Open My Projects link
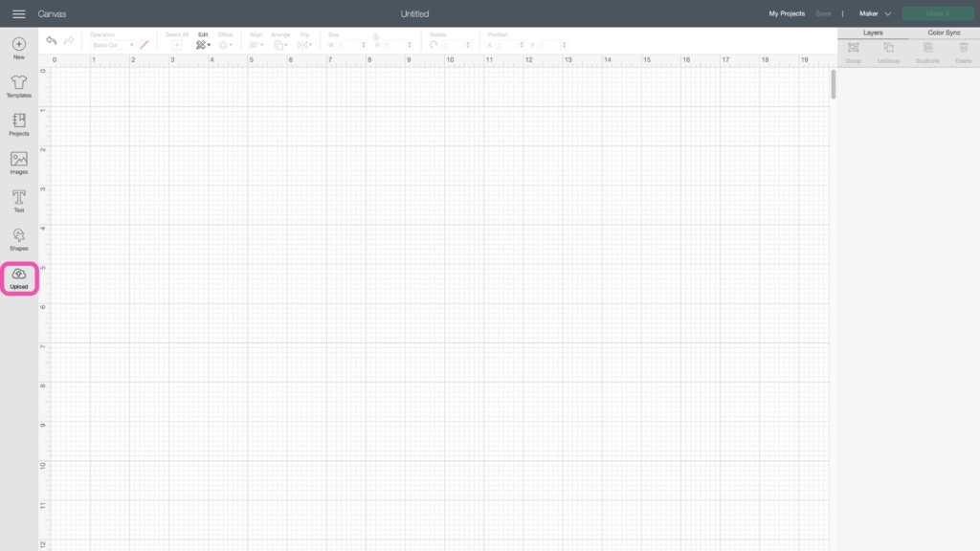Screen dimensions: 980x551 click(x=787, y=13)
